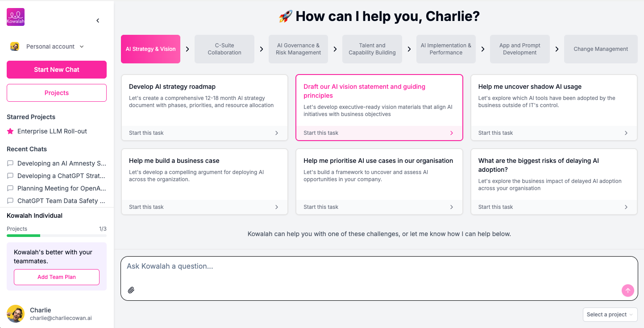
Task: Click the pink send arrow button
Action: point(627,291)
